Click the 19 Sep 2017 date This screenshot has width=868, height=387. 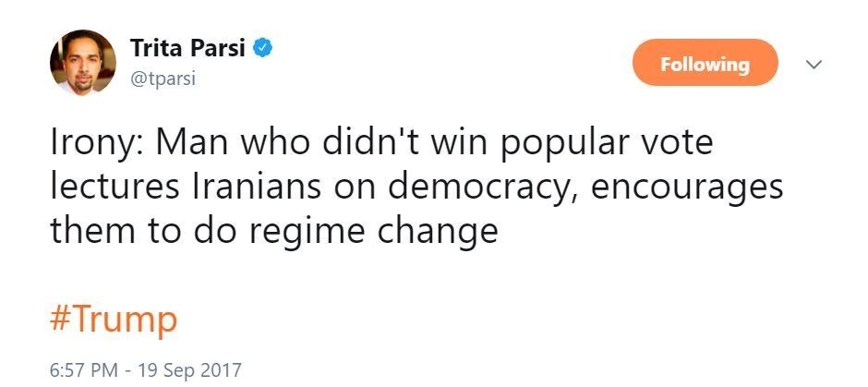(190, 370)
